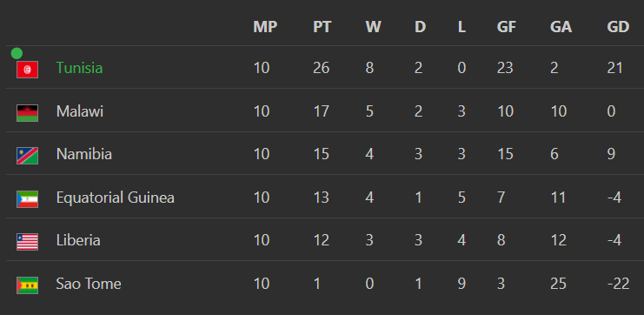Click the Namibia flag icon
This screenshot has height=315, width=644.
tap(27, 156)
